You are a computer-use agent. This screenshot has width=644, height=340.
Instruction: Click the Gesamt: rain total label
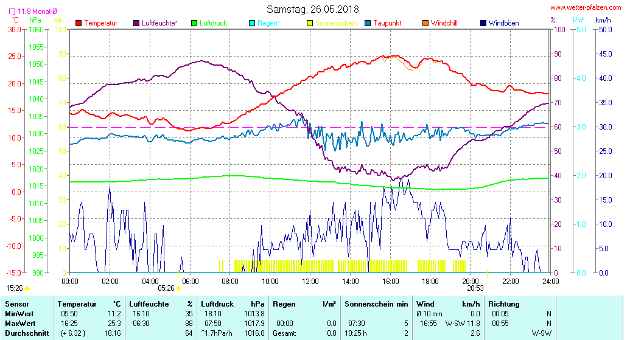tap(284, 333)
